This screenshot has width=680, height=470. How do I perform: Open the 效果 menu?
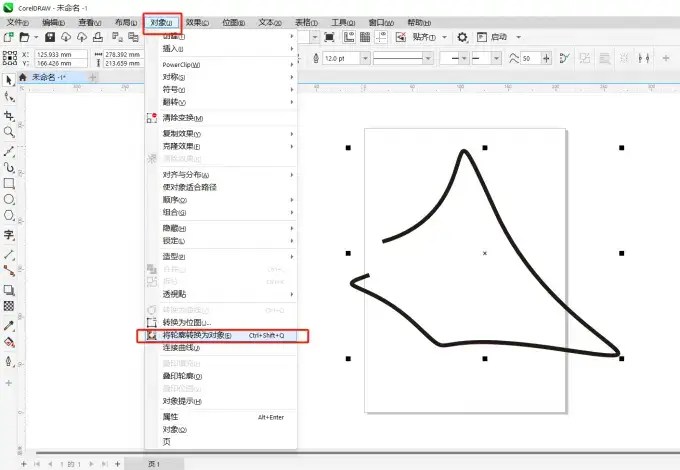pyautogui.click(x=197, y=23)
